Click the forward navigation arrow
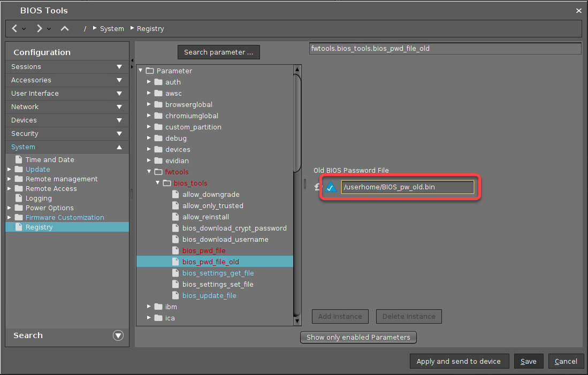588x375 pixels. [40, 28]
